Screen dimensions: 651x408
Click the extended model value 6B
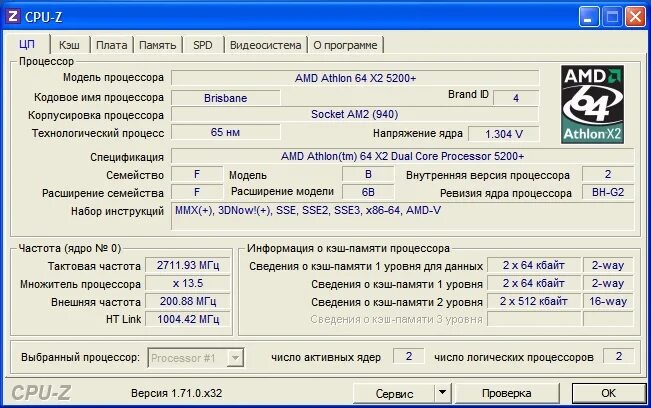[368, 193]
